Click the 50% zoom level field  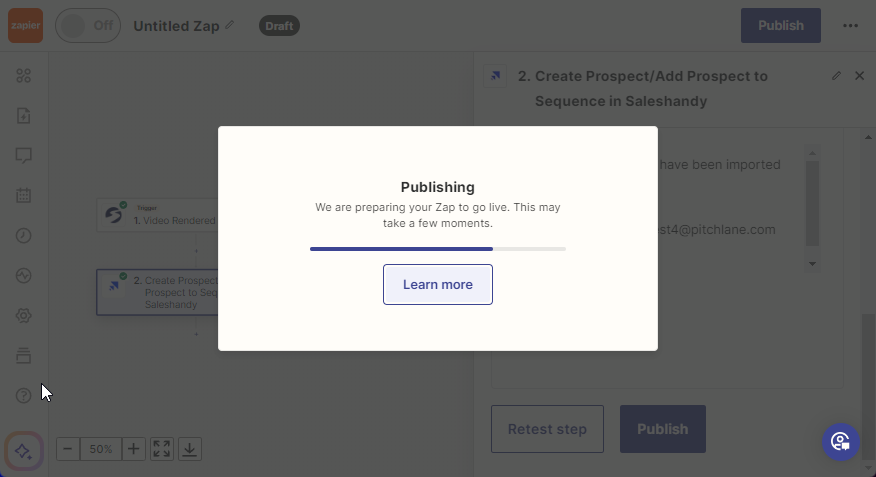click(x=101, y=449)
